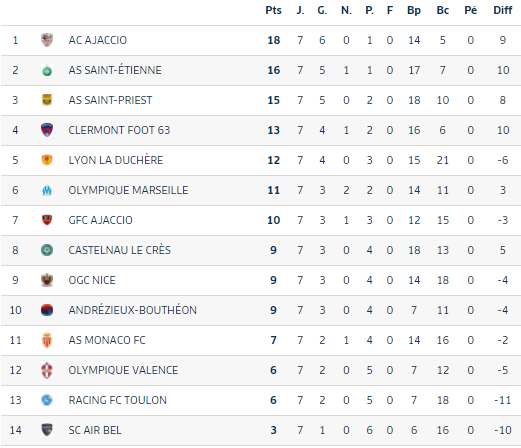Open the GFC Ajaccio team name

pos(100,220)
